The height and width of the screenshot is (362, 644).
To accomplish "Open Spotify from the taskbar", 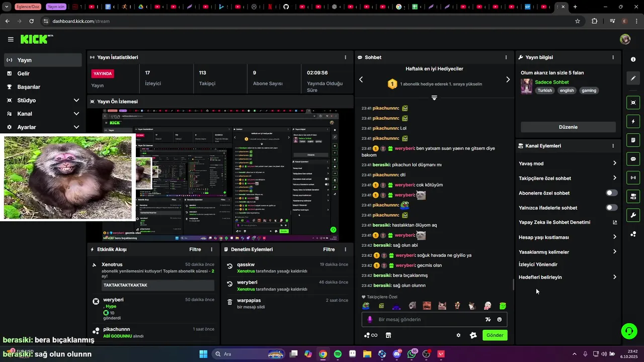I will [338, 354].
